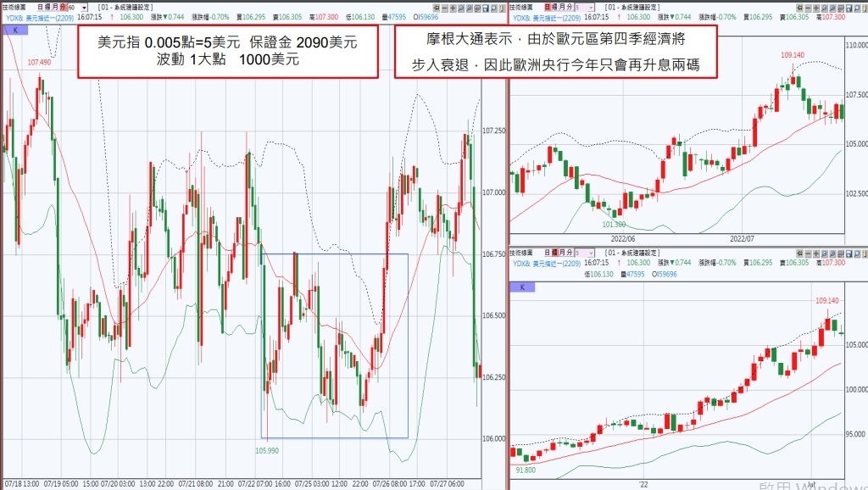Image resolution: width=868 pixels, height=490 pixels.
Task: Switch left chart to monthly (月) period
Action: pyautogui.click(x=55, y=7)
